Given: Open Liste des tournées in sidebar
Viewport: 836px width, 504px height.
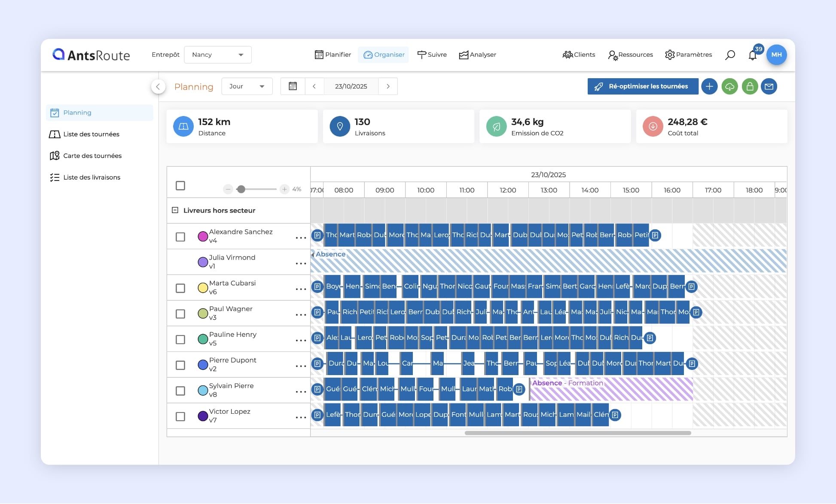Looking at the screenshot, I should pyautogui.click(x=91, y=134).
